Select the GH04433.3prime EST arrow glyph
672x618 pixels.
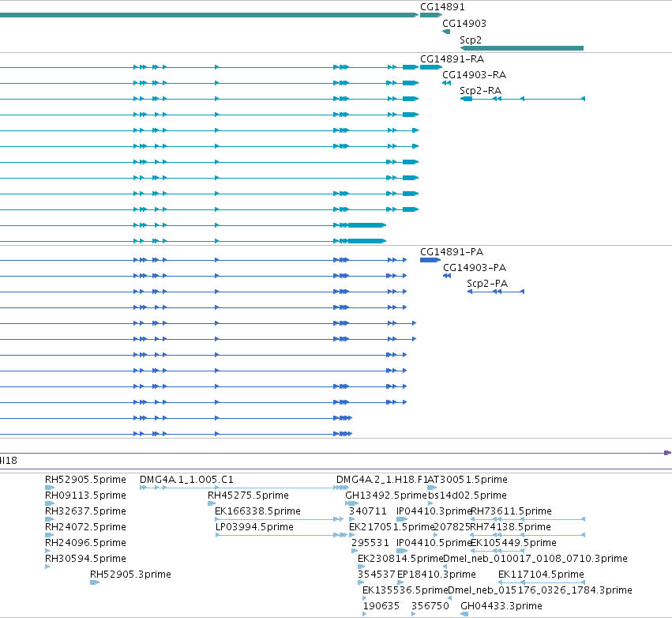(464, 614)
